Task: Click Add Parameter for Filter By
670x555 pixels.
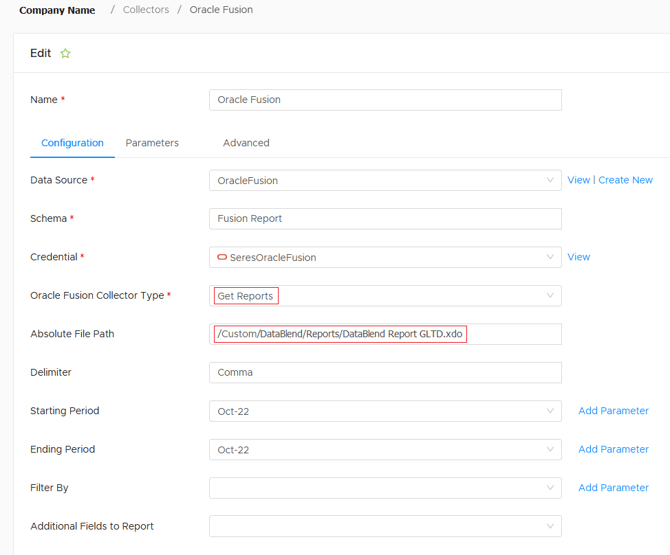Action: [x=613, y=488]
